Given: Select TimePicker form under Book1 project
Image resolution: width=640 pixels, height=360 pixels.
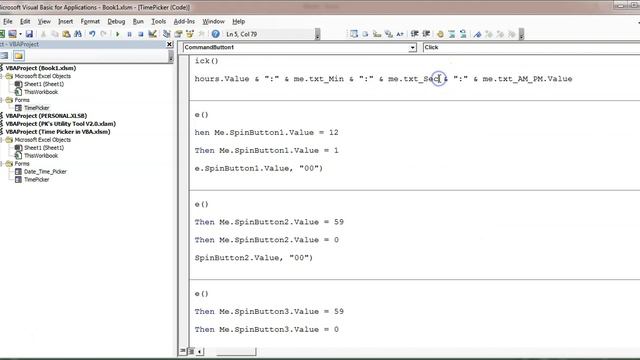Looking at the screenshot, I should point(36,108).
